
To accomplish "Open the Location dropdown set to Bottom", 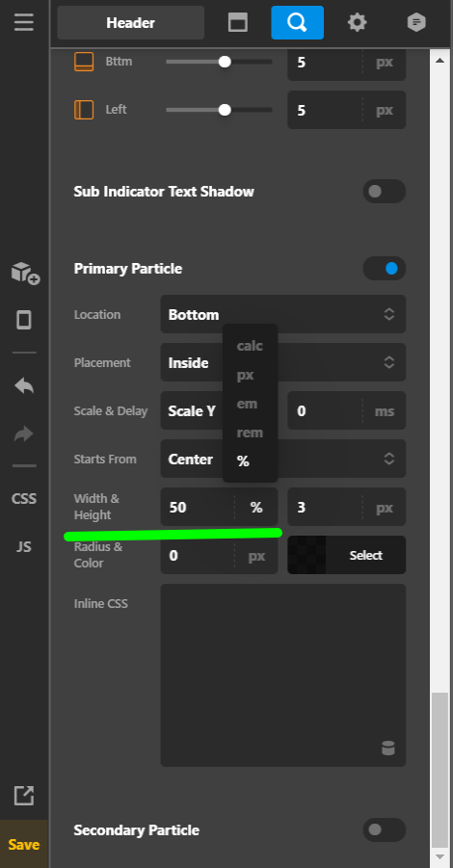I will [283, 314].
